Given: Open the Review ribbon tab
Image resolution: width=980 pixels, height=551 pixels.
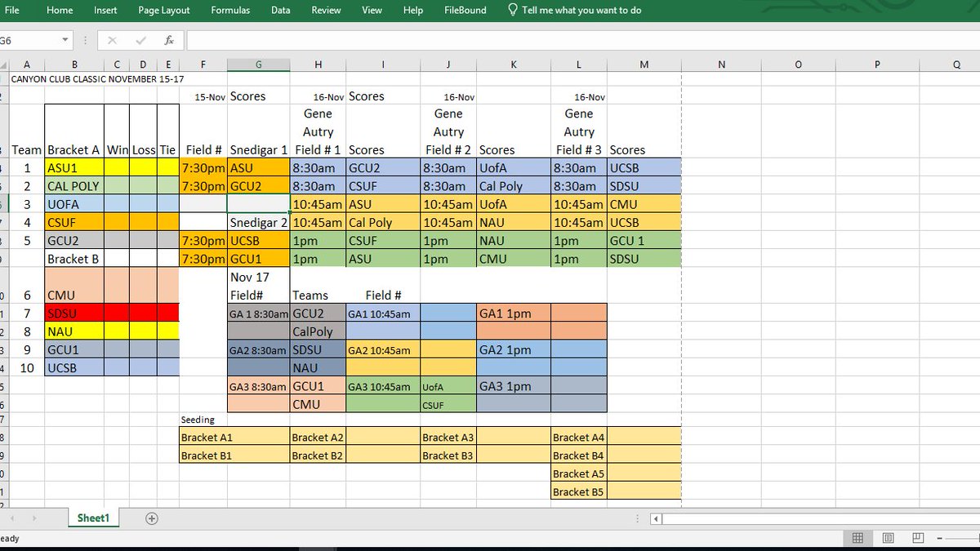Looking at the screenshot, I should 327,11.
